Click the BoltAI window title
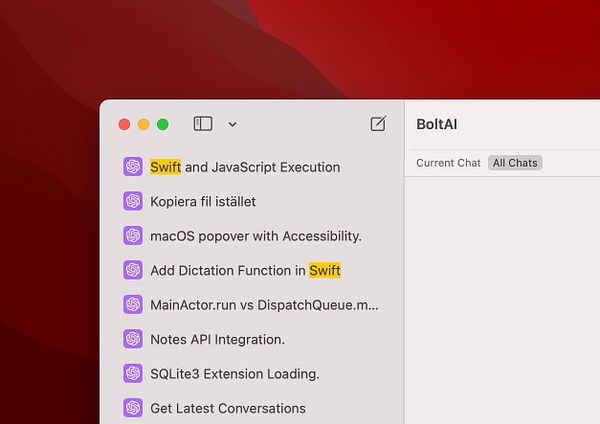Screen dimensions: 600x424 coord(437,124)
